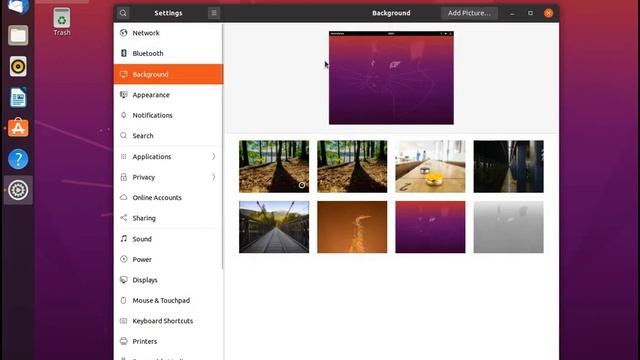Click the sidebar scrollbar handle
This screenshot has height=360, width=640.
coord(223,147)
